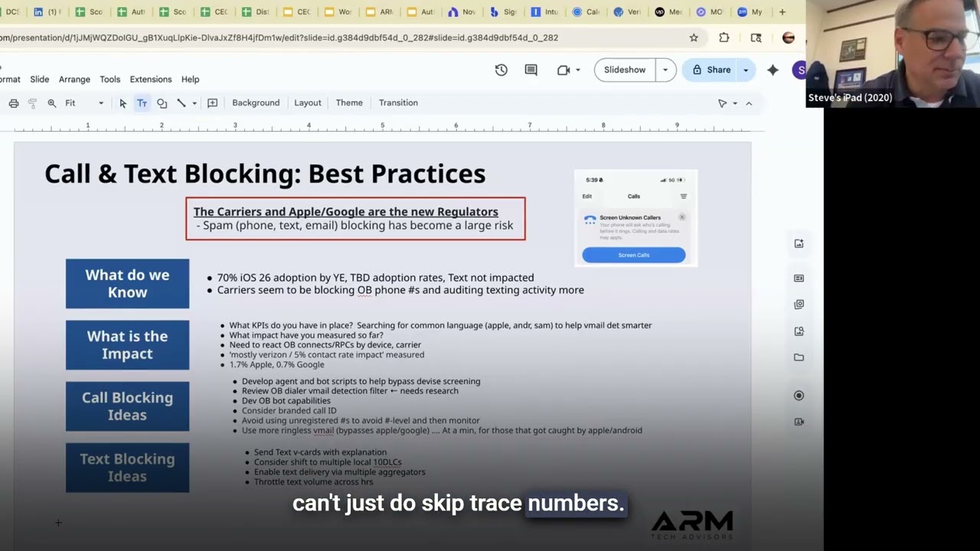The image size is (980, 551).
Task: Expand the meeting camera dropdown arrow
Action: click(578, 70)
